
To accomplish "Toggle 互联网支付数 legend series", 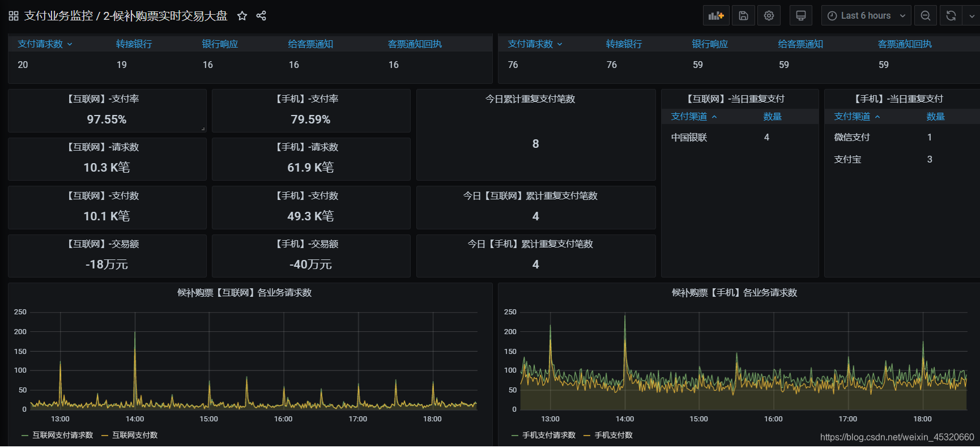I will point(135,436).
